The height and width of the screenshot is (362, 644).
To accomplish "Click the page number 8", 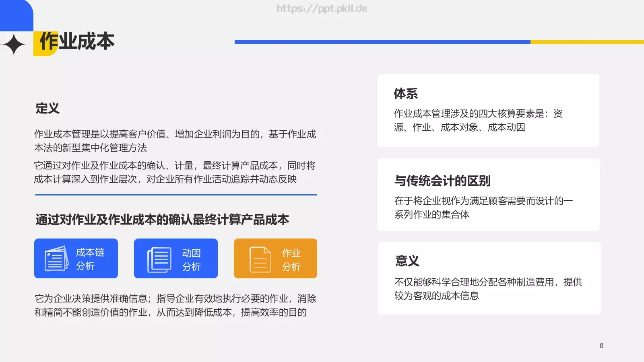I will click(602, 346).
